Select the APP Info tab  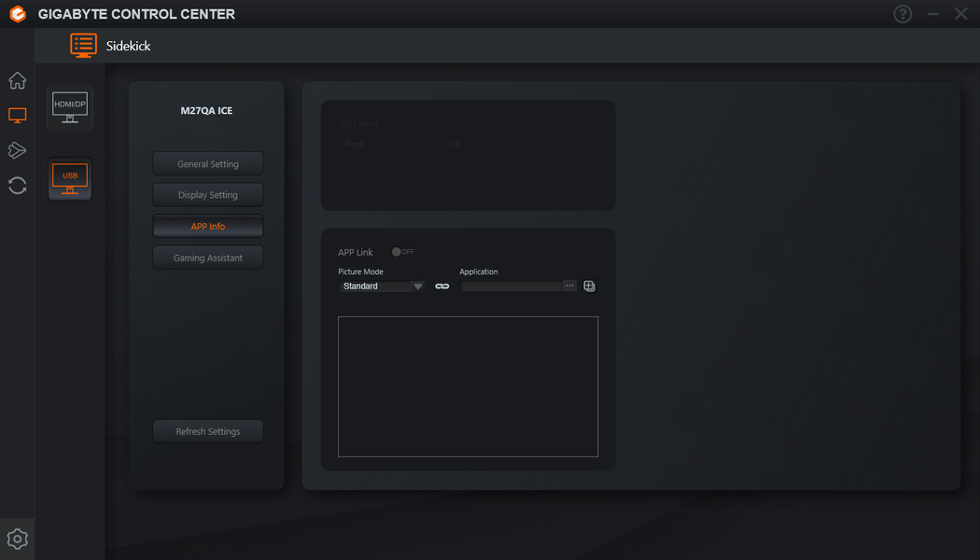pyautogui.click(x=208, y=226)
